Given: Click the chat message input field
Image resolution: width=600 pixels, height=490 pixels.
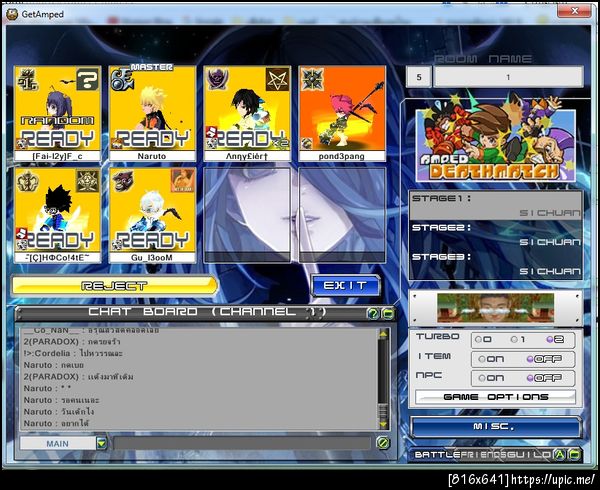Looking at the screenshot, I should tap(242, 443).
